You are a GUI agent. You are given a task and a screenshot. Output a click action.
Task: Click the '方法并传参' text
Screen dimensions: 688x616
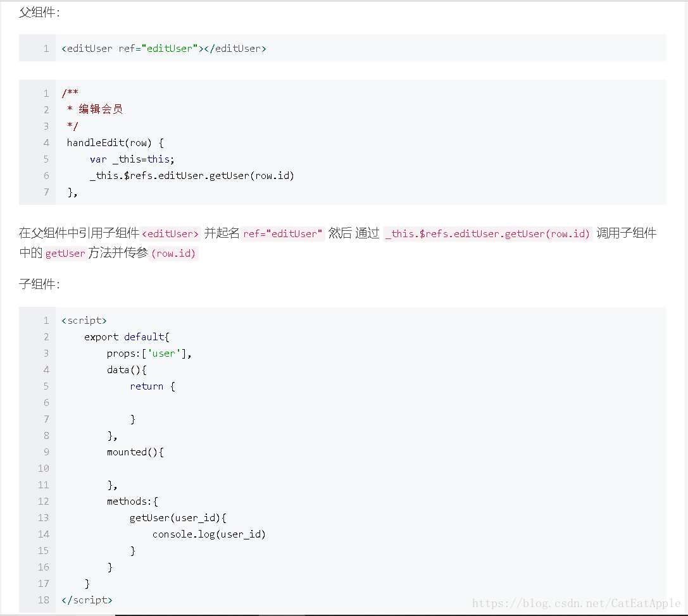click(118, 253)
